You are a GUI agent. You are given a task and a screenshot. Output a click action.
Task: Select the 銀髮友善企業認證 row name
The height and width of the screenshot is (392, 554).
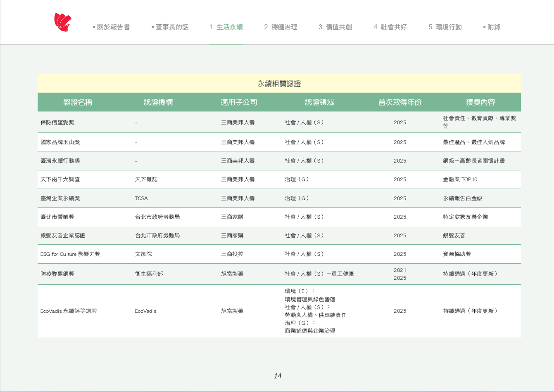pos(63,236)
